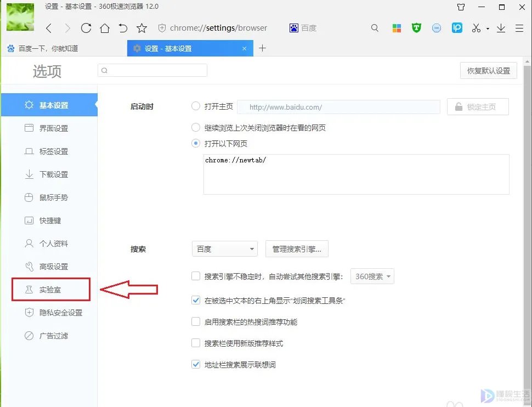
Task: Close the 设置 - 基本设置 tab
Action: pyautogui.click(x=244, y=48)
